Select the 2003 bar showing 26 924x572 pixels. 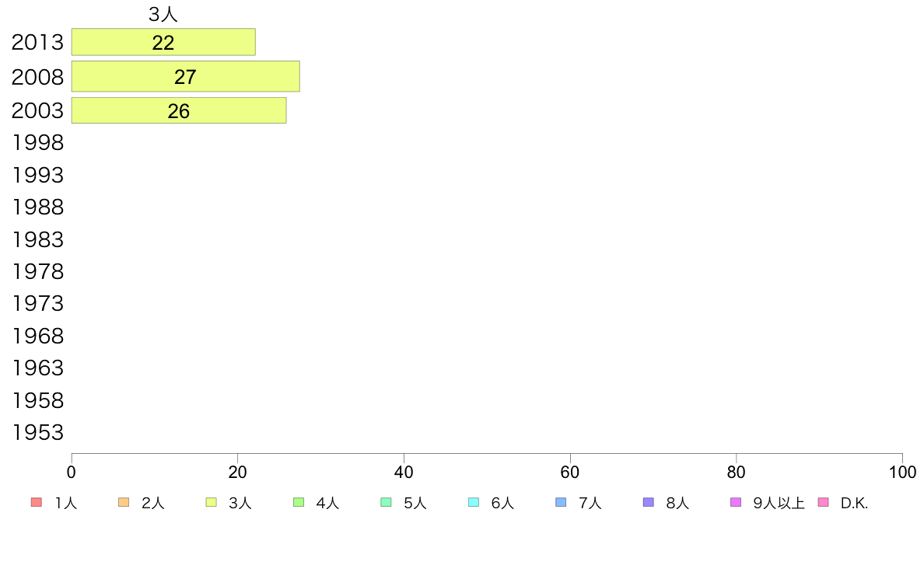178,110
